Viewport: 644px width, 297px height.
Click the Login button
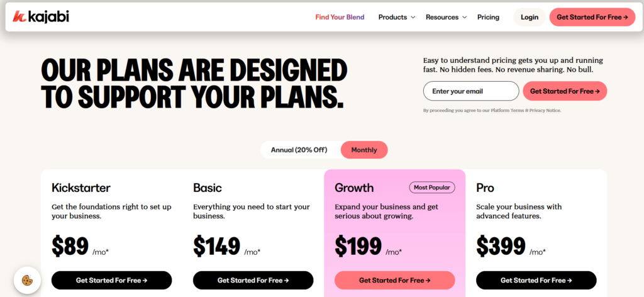(530, 17)
